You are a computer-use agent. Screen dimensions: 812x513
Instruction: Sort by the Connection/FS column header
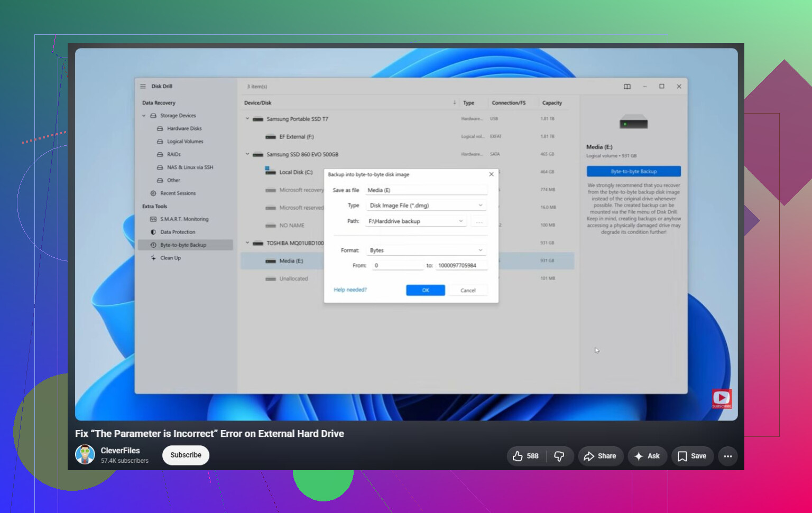509,103
